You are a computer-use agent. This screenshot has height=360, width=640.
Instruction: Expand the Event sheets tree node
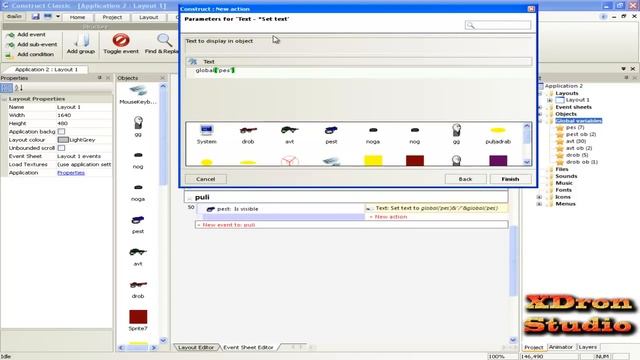tap(539, 107)
